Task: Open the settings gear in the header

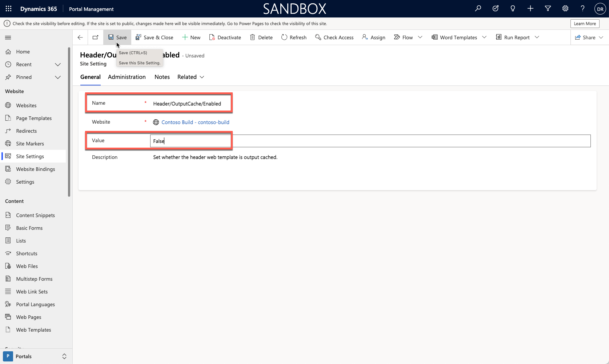Action: pyautogui.click(x=565, y=8)
